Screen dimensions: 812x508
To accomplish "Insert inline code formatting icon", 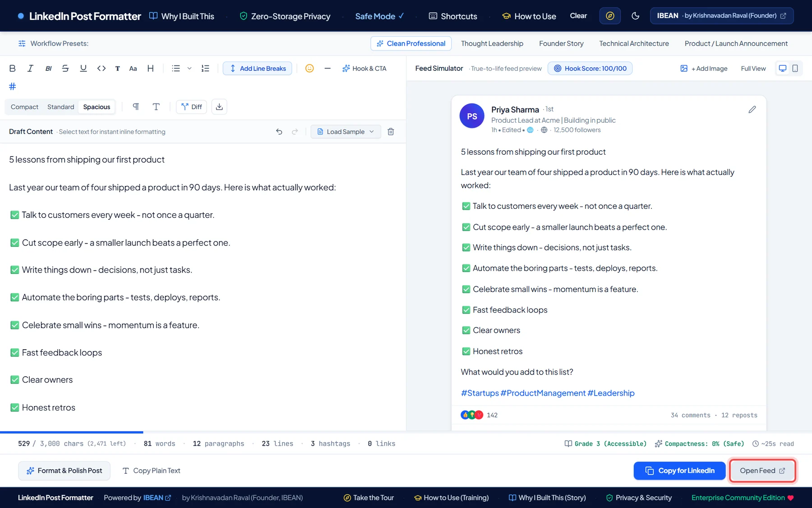I will (101, 69).
